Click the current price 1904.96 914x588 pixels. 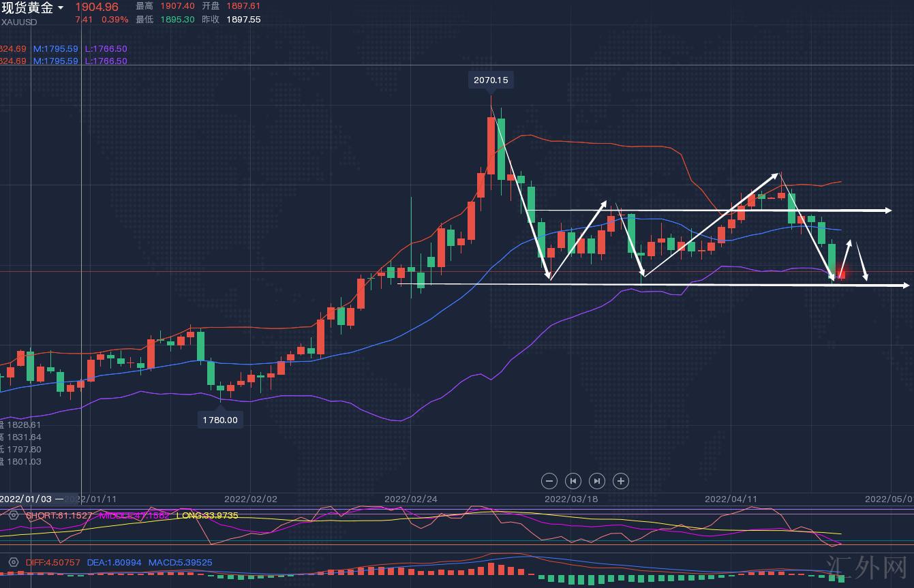click(x=97, y=7)
